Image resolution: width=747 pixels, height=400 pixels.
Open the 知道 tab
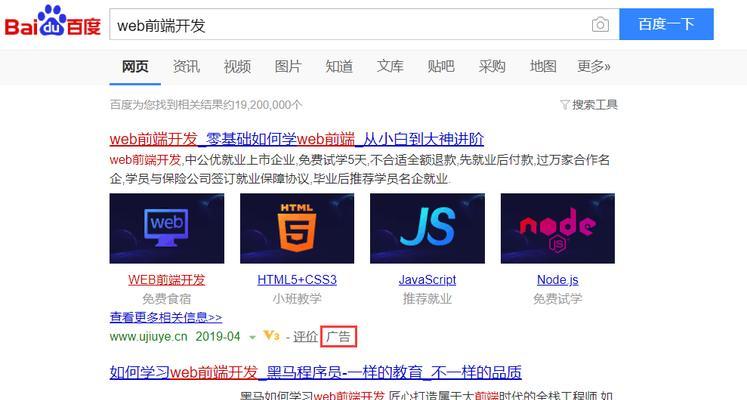pyautogui.click(x=339, y=66)
